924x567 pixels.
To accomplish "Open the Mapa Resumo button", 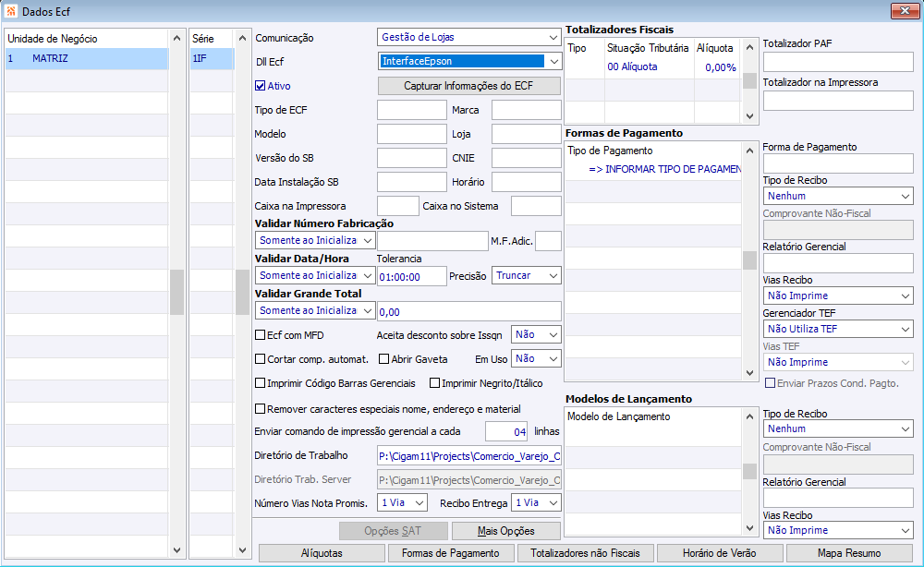I will (x=849, y=553).
